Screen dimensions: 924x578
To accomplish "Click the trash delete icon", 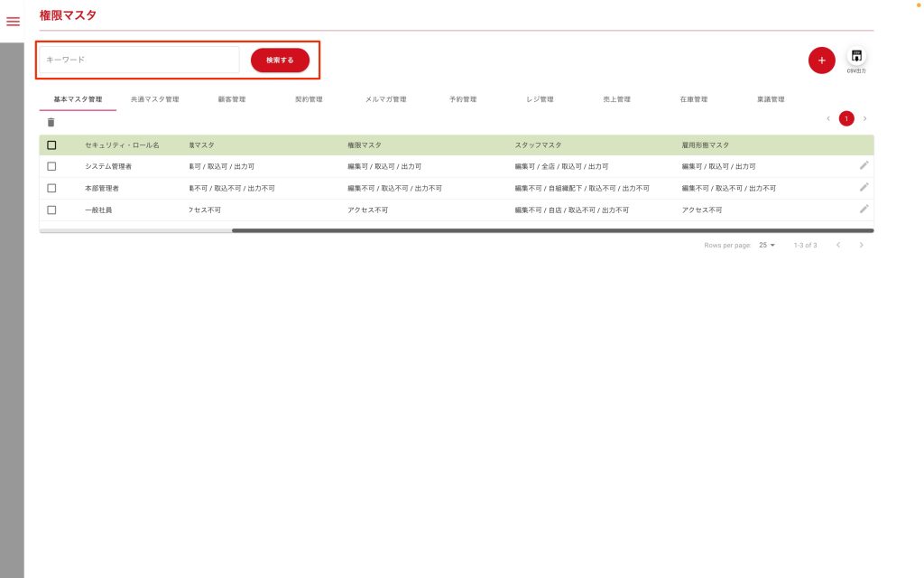I will 51,122.
